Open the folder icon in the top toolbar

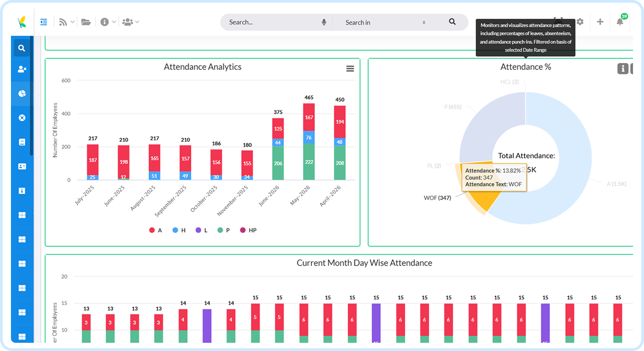coord(86,22)
